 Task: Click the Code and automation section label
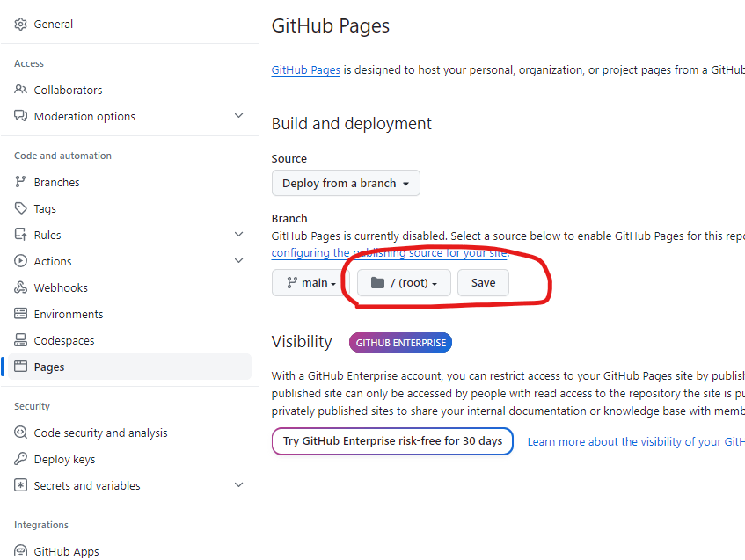pos(62,156)
